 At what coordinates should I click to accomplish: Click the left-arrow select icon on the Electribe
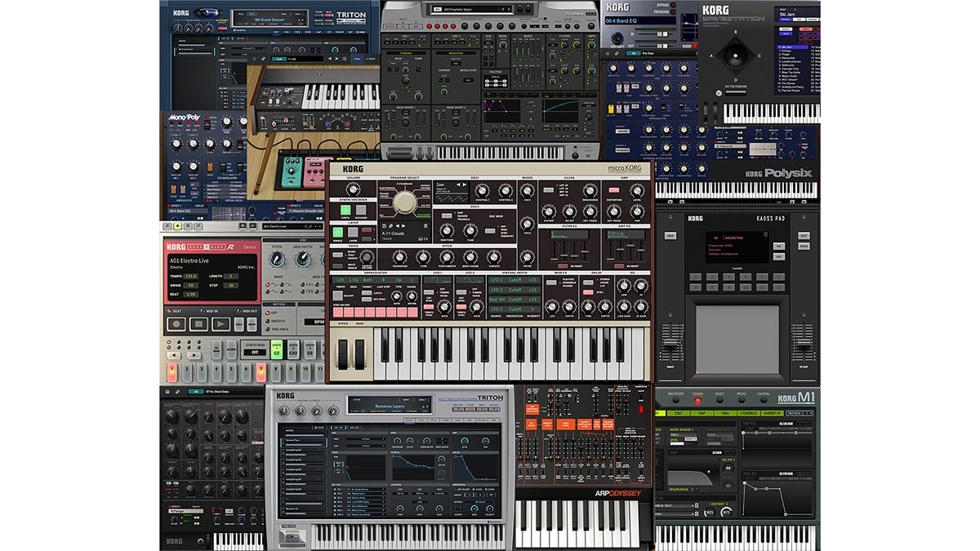pyautogui.click(x=175, y=353)
